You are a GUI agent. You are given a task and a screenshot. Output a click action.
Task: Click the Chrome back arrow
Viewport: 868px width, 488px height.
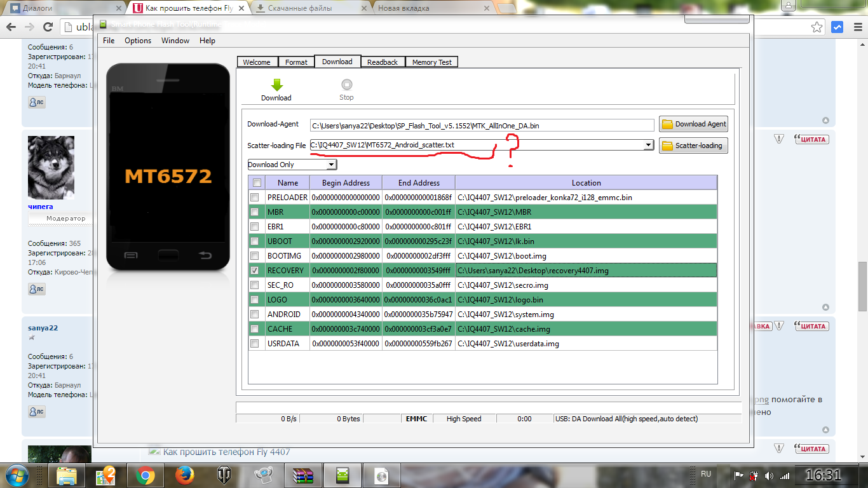pos(11,27)
